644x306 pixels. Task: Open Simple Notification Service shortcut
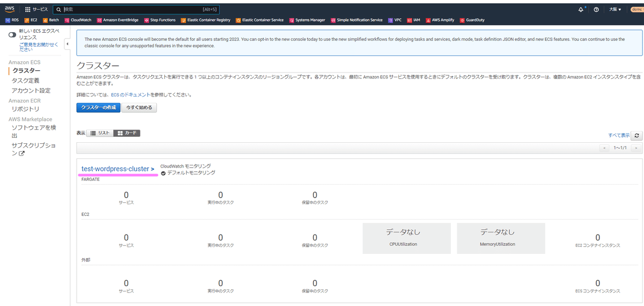[356, 20]
